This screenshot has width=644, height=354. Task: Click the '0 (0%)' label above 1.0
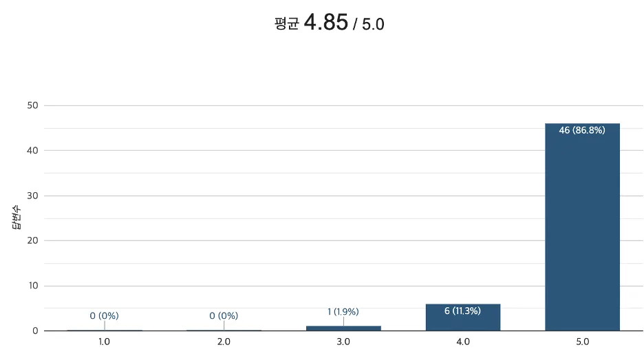pyautogui.click(x=104, y=316)
